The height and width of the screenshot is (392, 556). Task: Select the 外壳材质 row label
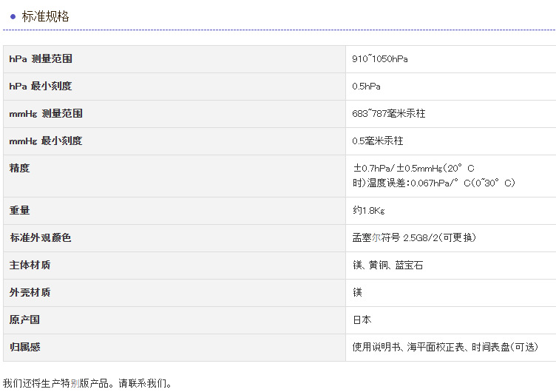[x=30, y=292]
